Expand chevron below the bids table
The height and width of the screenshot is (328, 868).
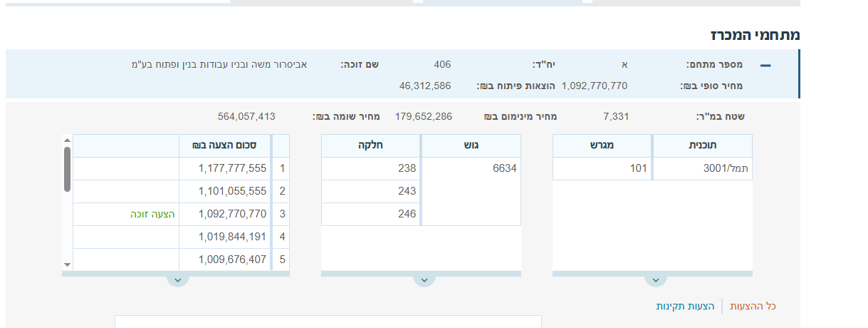177,280
